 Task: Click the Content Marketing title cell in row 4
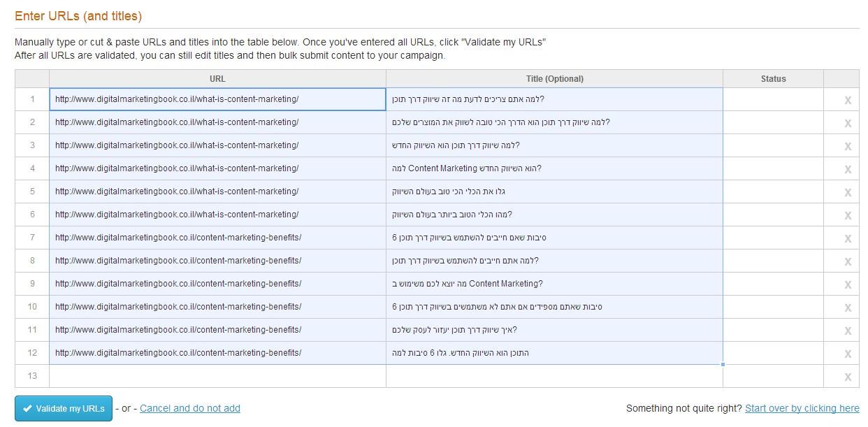(555, 168)
